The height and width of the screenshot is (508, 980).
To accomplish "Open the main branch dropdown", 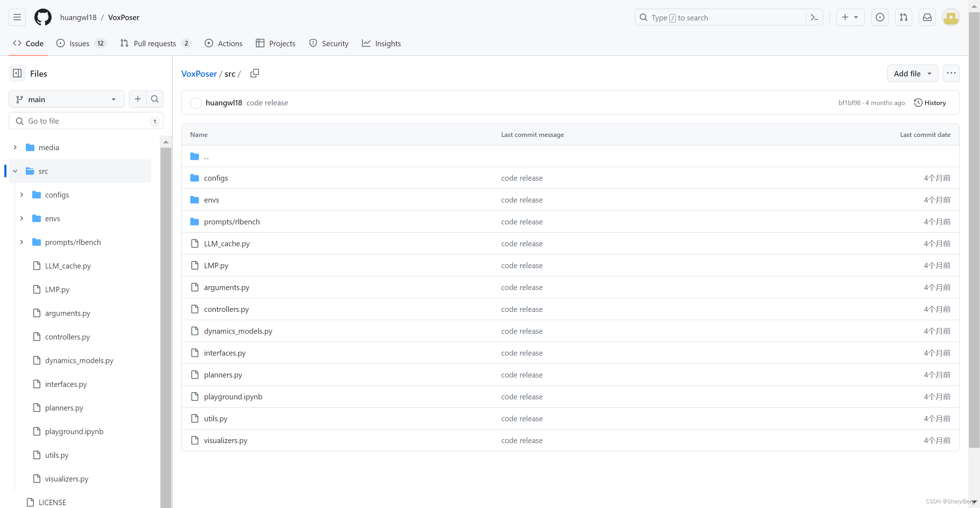I will 67,99.
